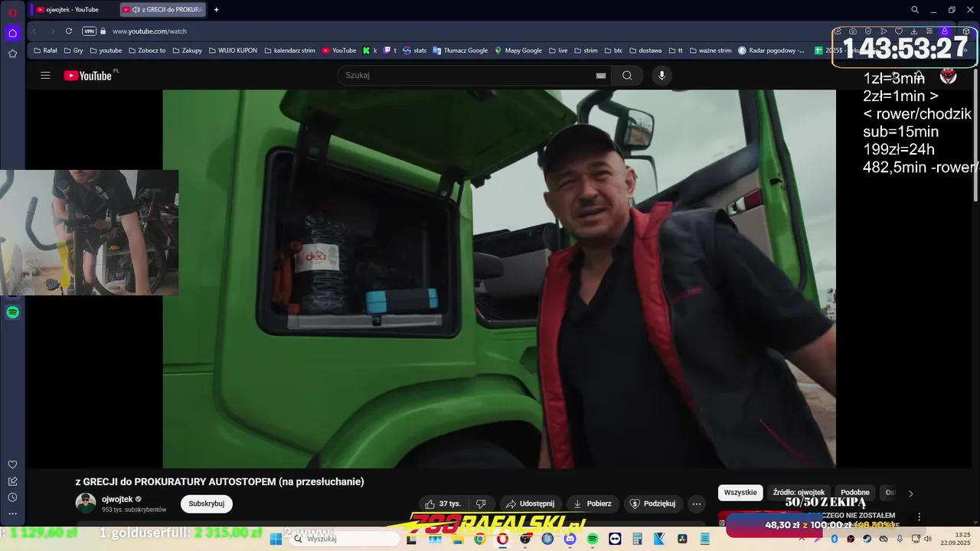The image size is (980, 551).
Task: Dislike the video with the thumbs-down icon
Action: (x=481, y=504)
